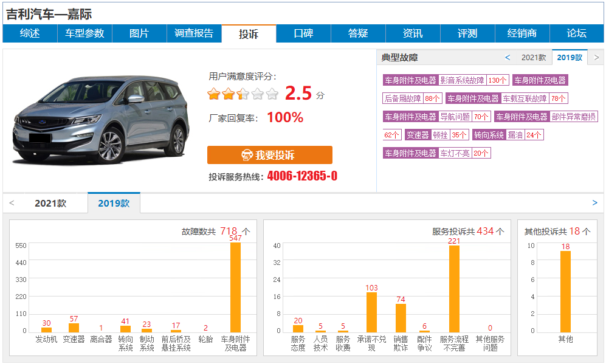Click the 承诺不兑现 bar showing 103
Image resolution: width=606 pixels, height=364 pixels.
click(x=371, y=312)
